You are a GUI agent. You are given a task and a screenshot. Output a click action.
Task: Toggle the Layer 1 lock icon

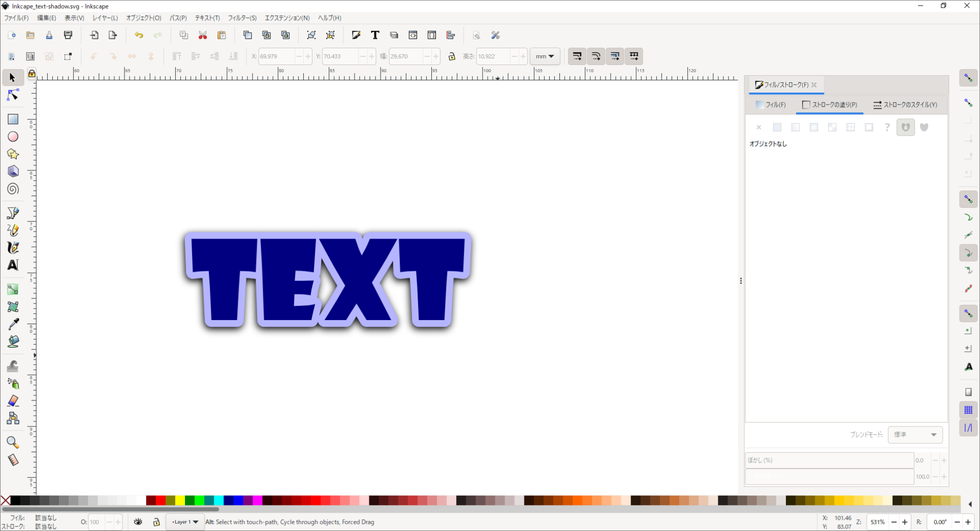[x=156, y=522]
